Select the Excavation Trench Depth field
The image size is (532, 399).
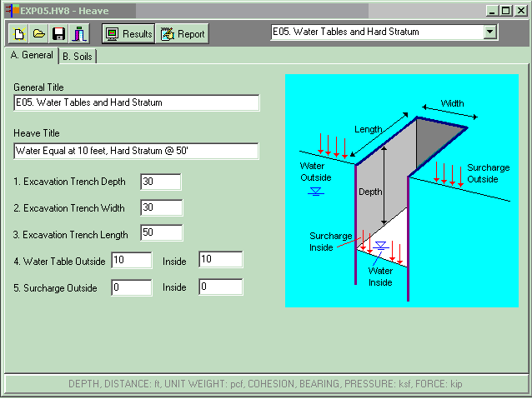[160, 182]
